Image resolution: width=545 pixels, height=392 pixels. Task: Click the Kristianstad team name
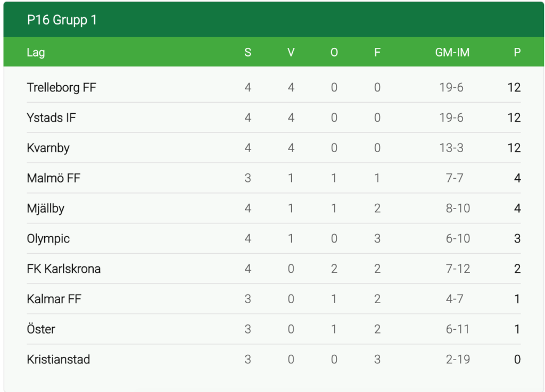58,360
